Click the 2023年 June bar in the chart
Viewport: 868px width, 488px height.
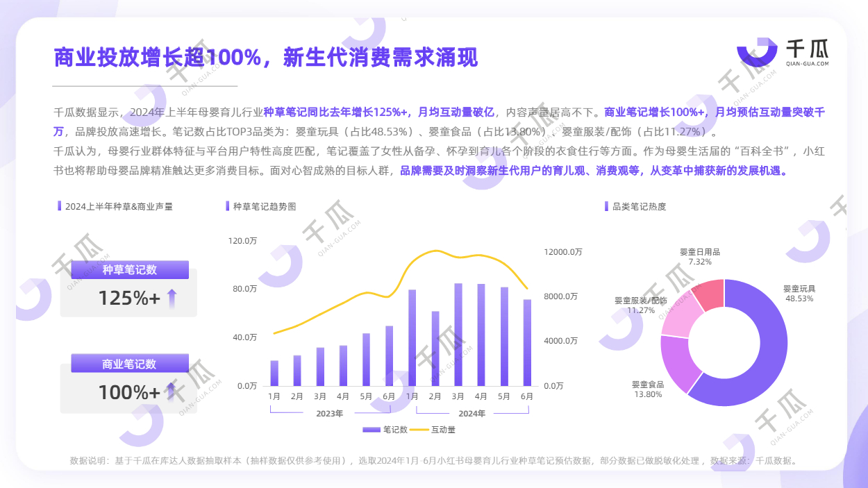tap(389, 355)
